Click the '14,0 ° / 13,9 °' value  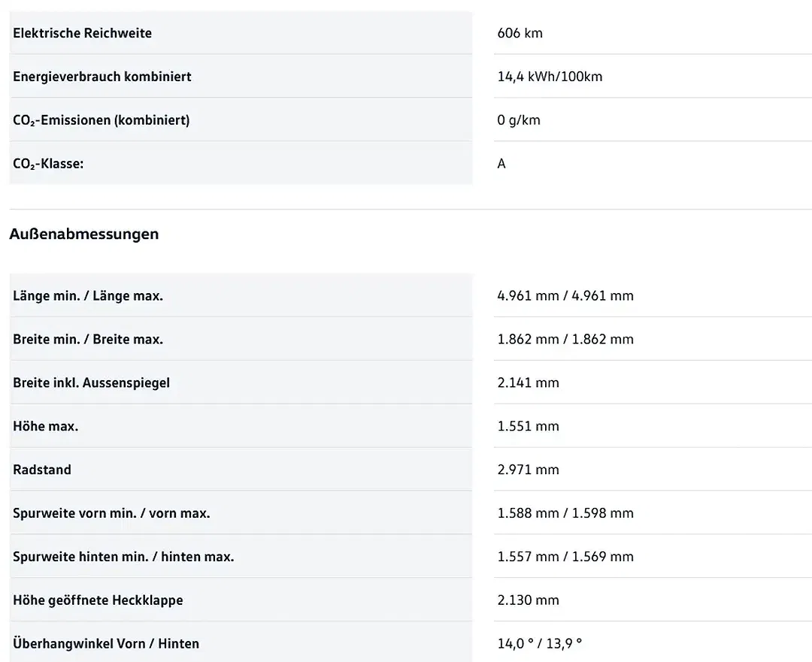[540, 643]
